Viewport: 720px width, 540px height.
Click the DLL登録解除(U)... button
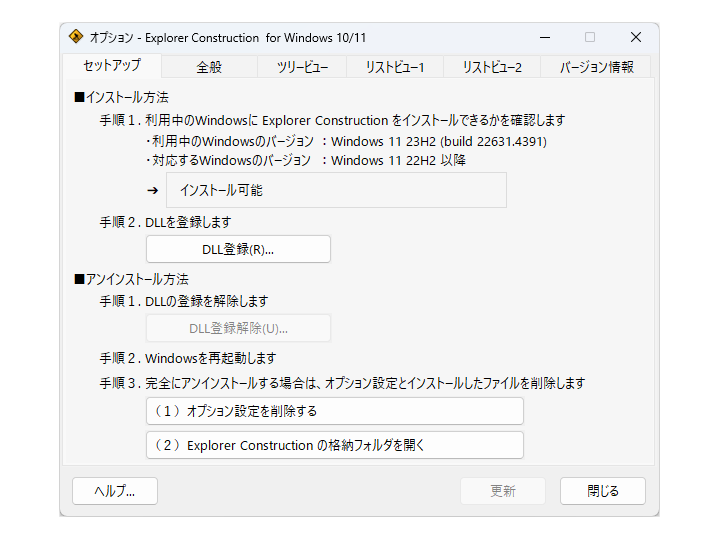[x=238, y=328]
